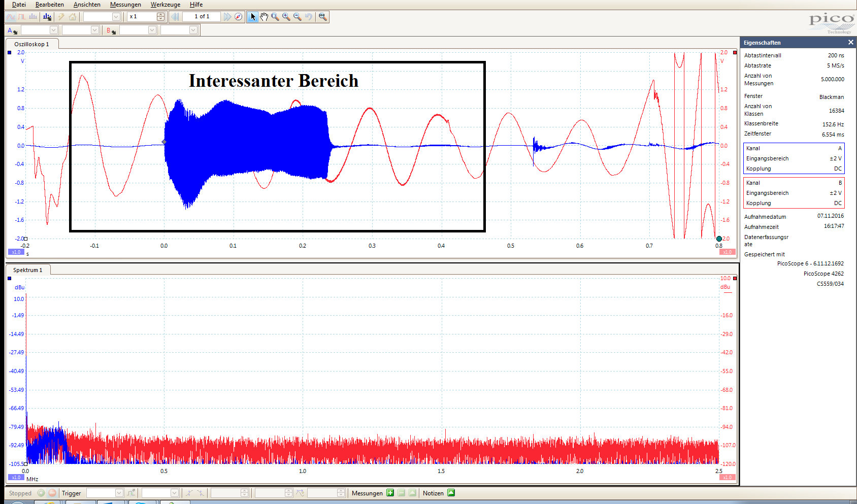Click the teal marker on the time axis
This screenshot has width=857, height=504.
pyautogui.click(x=719, y=239)
